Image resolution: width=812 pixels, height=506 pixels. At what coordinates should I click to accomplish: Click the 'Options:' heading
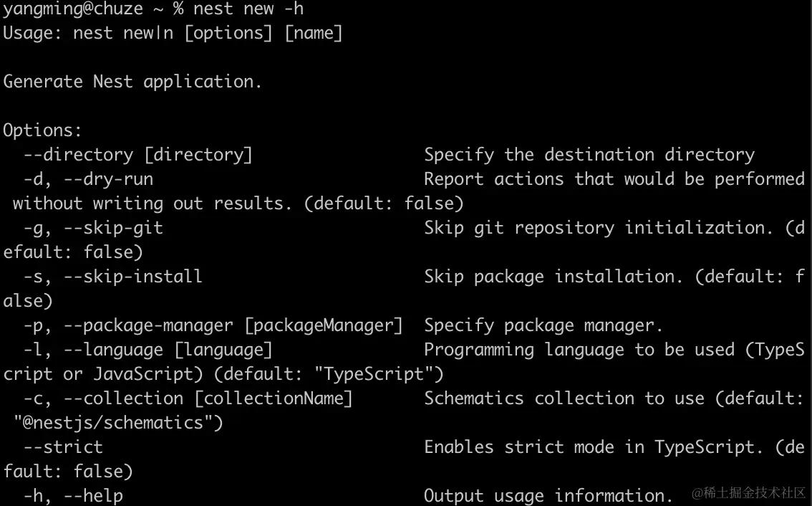(x=42, y=130)
